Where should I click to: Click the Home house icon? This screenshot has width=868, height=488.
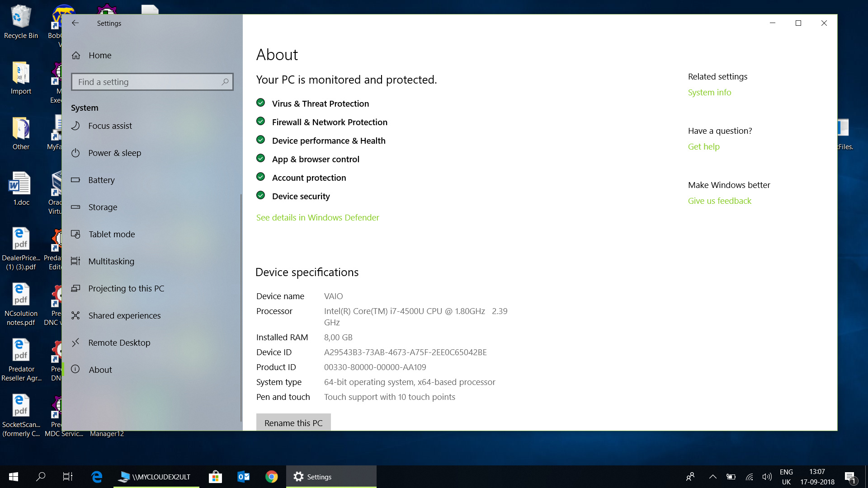pyautogui.click(x=76, y=55)
